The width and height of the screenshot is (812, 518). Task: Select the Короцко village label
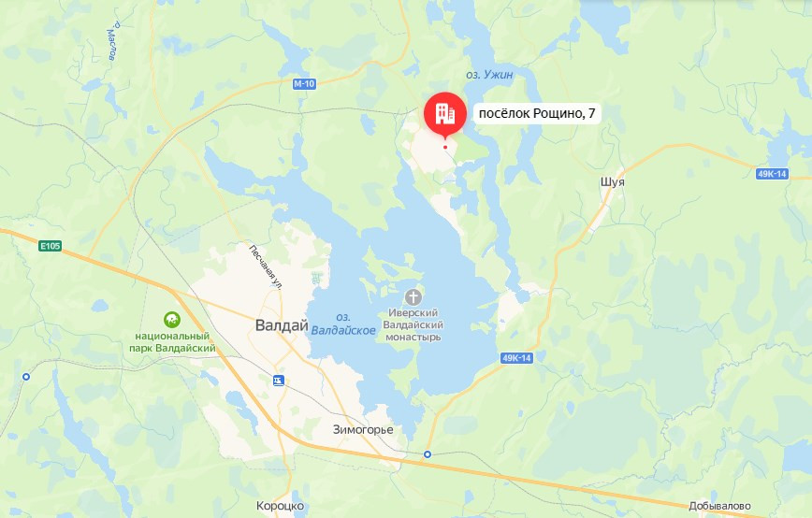coord(280,506)
